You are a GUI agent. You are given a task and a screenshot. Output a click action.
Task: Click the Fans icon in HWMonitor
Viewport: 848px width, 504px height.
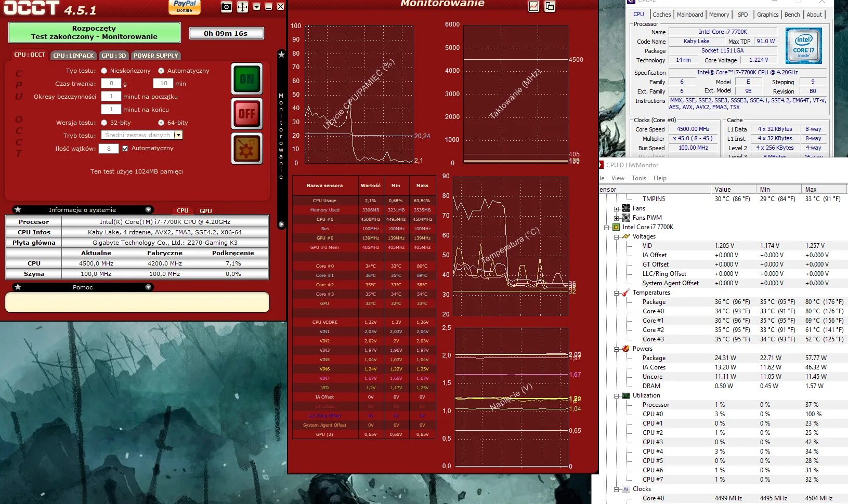tap(626, 208)
